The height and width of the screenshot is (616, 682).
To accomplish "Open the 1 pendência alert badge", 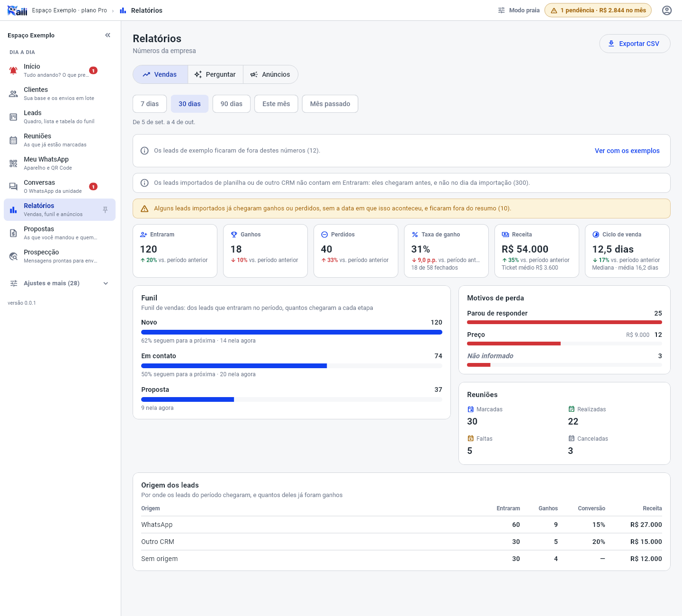I will pyautogui.click(x=598, y=10).
